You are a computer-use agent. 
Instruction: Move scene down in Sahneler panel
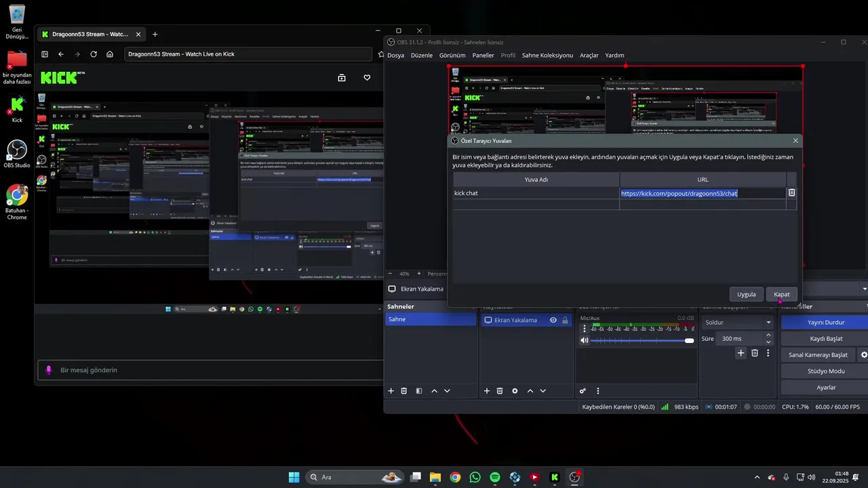[447, 391]
